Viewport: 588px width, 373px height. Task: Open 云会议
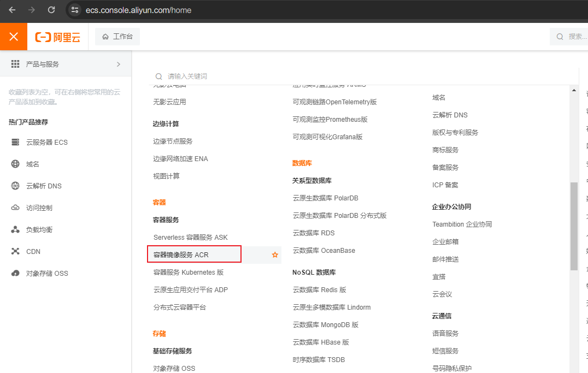point(442,294)
